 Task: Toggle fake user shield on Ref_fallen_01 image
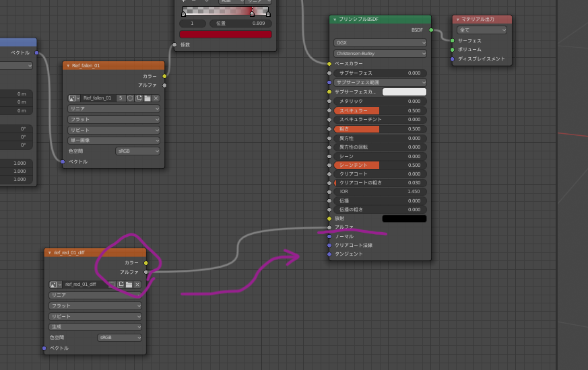[x=130, y=98]
